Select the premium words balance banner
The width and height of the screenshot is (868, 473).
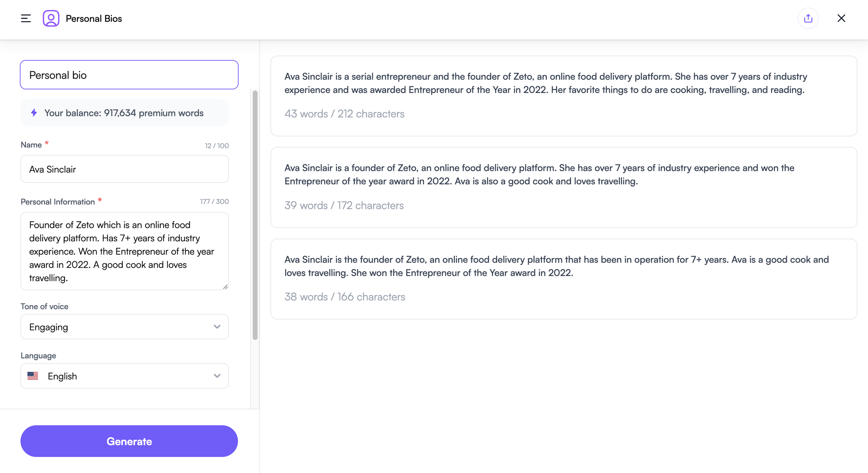125,113
